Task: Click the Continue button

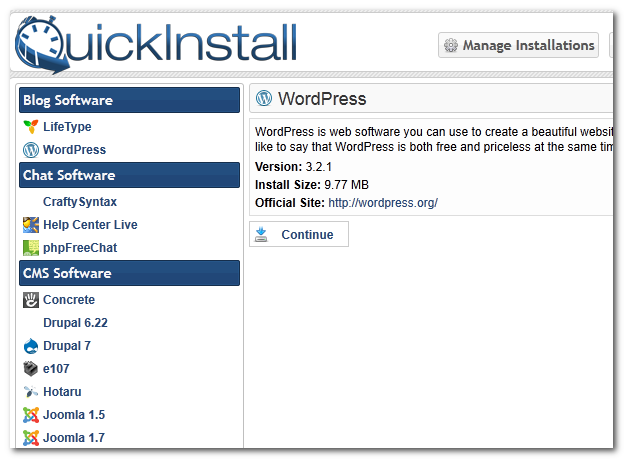Action: [299, 234]
